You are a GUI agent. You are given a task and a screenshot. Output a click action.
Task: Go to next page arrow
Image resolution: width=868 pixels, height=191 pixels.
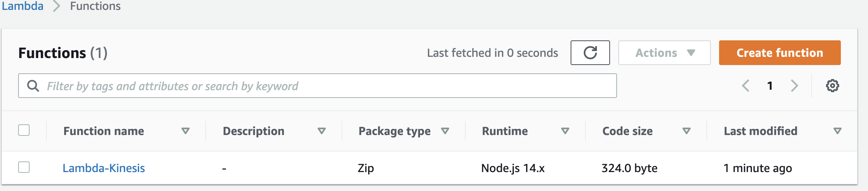coord(794,86)
